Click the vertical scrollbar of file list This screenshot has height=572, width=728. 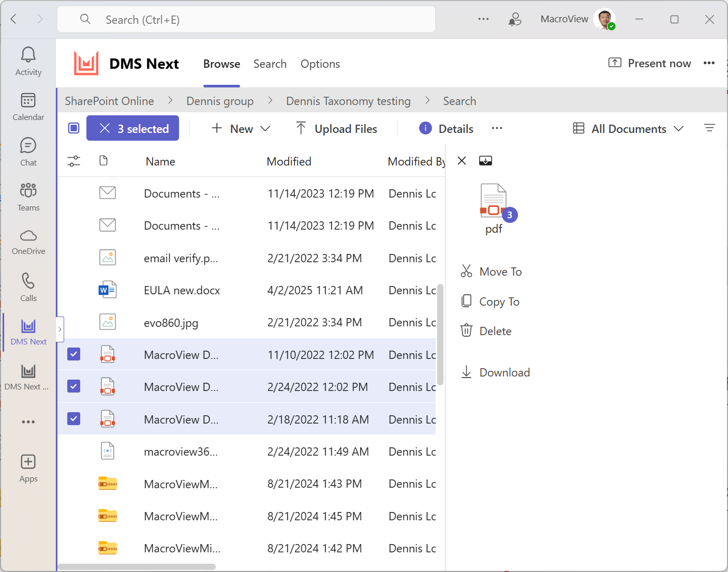coord(440,335)
